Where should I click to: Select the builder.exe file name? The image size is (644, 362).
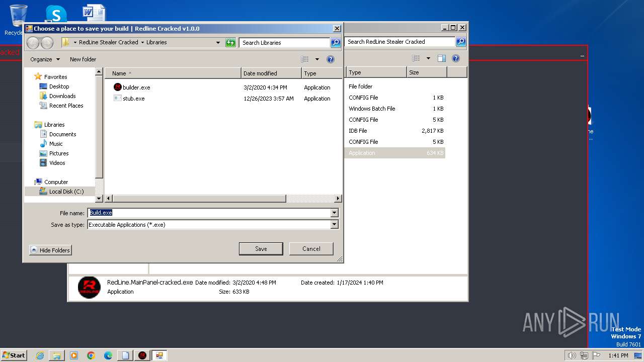point(136,87)
